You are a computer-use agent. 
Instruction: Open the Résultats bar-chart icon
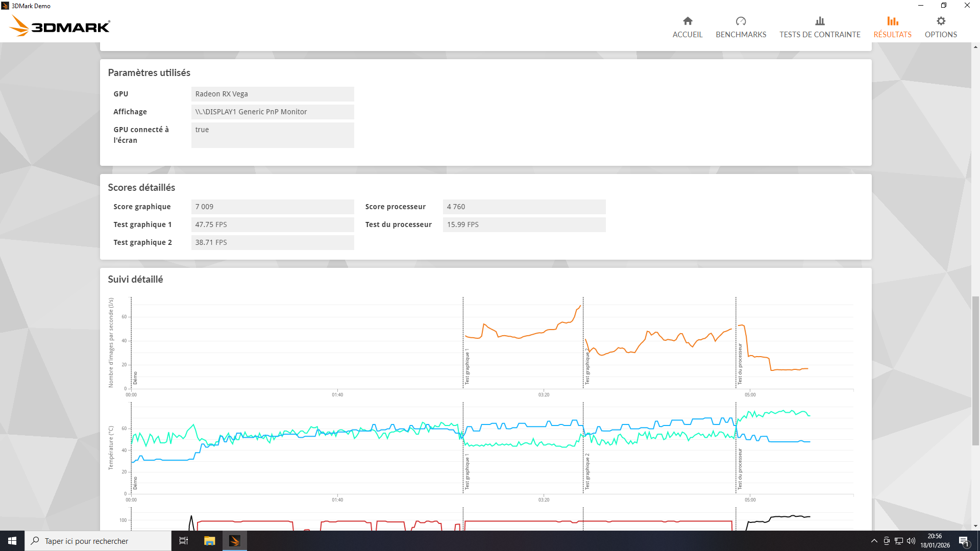pos(892,21)
